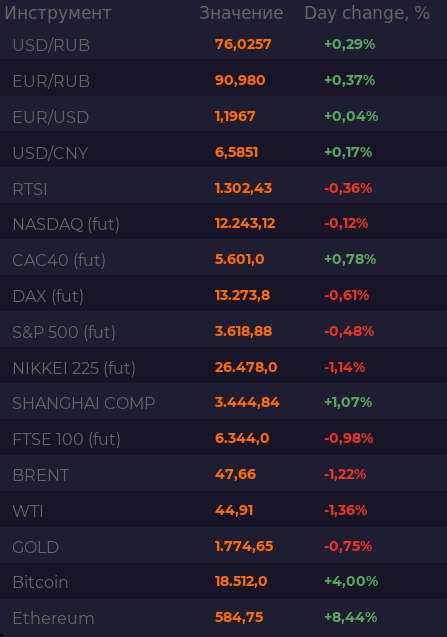Click the DAX (fut) label
The height and width of the screenshot is (637, 447).
coord(48,296)
